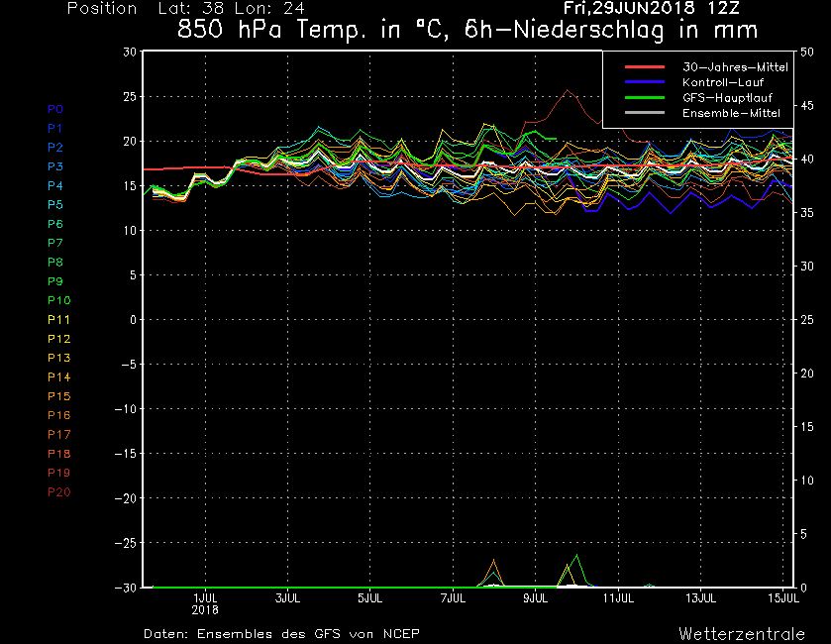This screenshot has width=831, height=644.
Task: Select the P5 ensemble member label
Action: 54,205
